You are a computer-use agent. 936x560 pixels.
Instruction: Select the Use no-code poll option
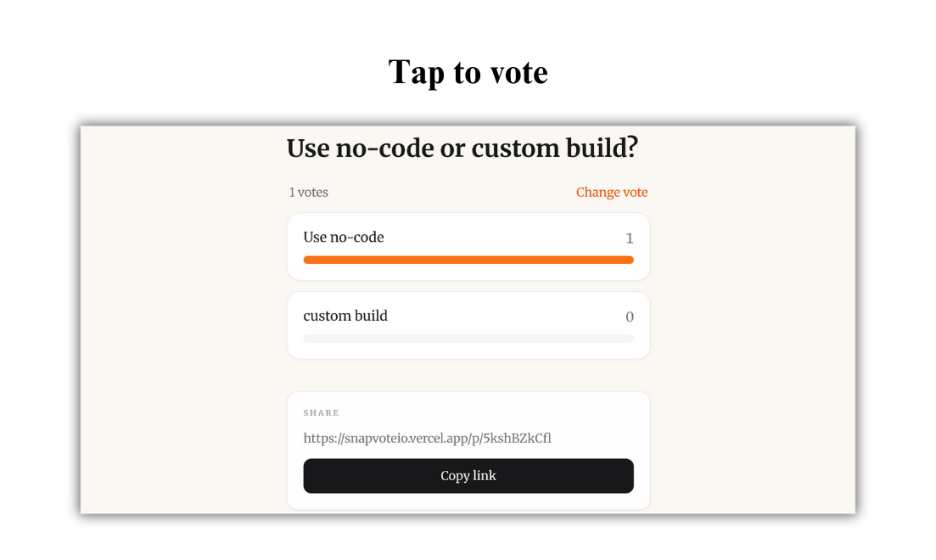[x=468, y=246]
